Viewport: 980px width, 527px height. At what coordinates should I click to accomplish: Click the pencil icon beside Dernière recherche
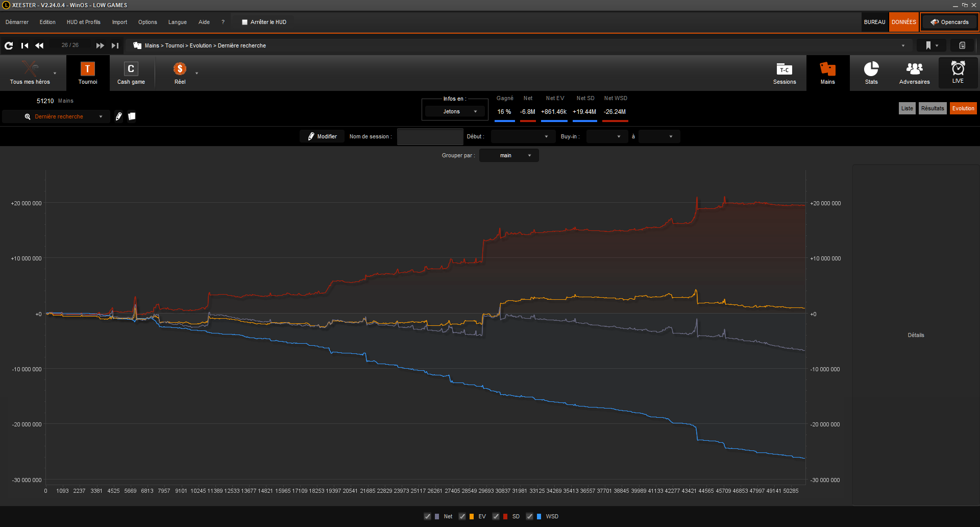[x=118, y=116]
